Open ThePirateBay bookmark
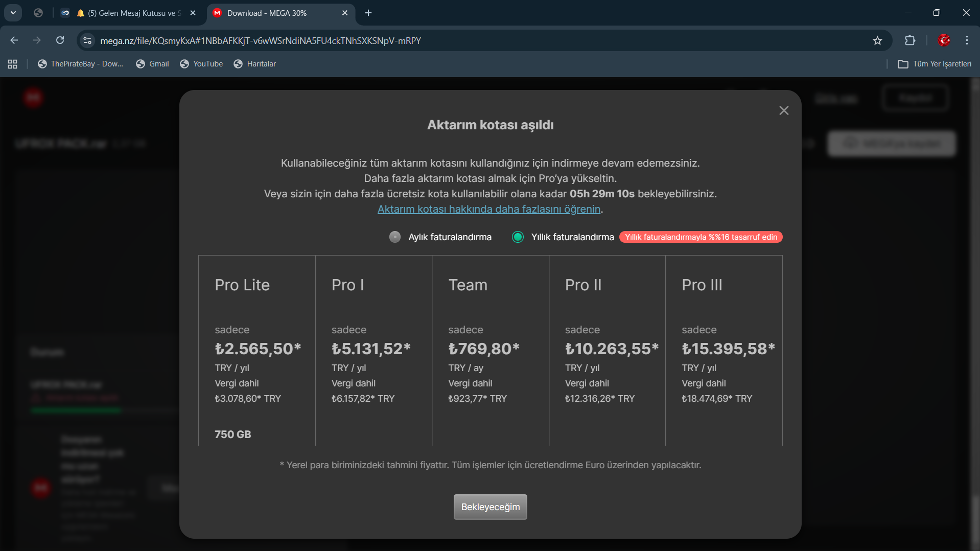The height and width of the screenshot is (551, 980). 81,64
